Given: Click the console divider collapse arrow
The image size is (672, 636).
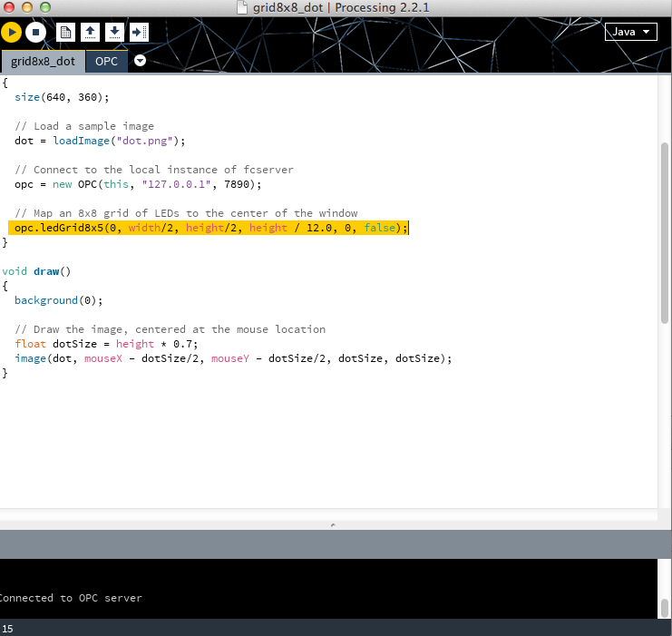Looking at the screenshot, I should point(333,525).
